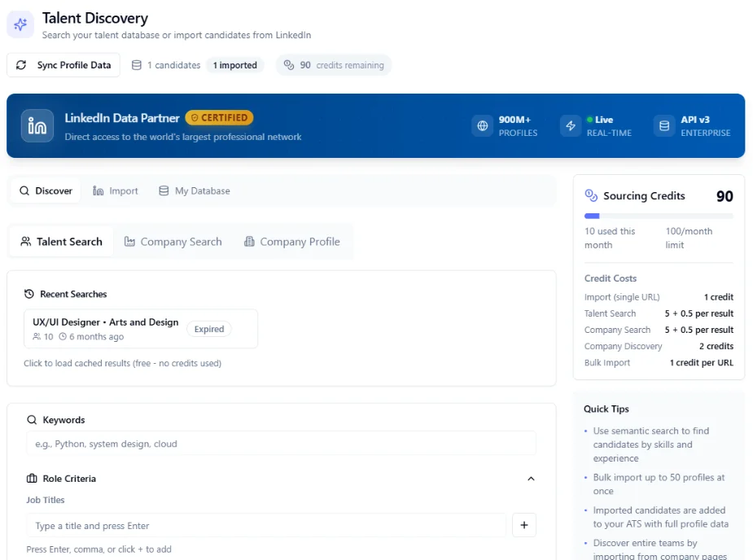The height and width of the screenshot is (560, 753).
Task: Click the clock icon beside 6 months ago
Action: tap(63, 337)
